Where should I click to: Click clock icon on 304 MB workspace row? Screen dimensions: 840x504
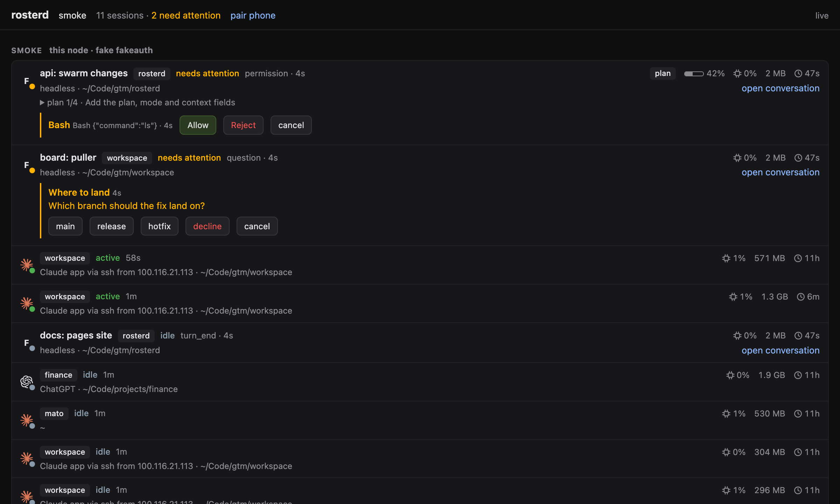click(x=798, y=452)
